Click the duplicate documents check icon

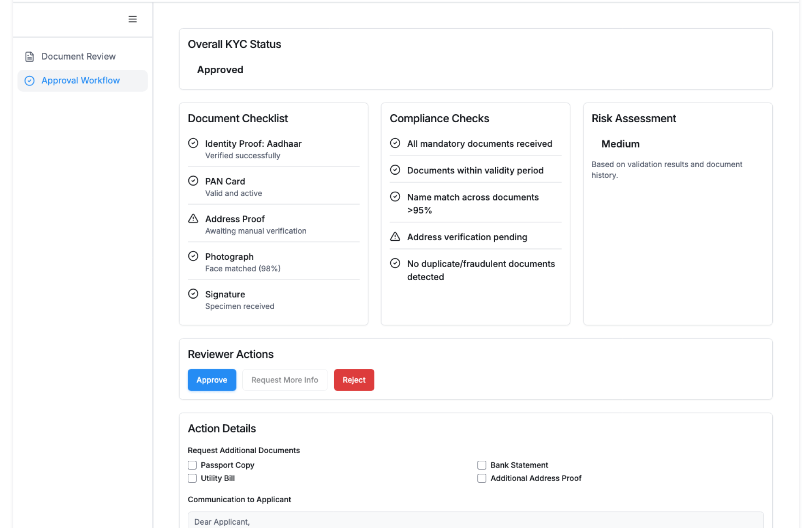(x=395, y=264)
